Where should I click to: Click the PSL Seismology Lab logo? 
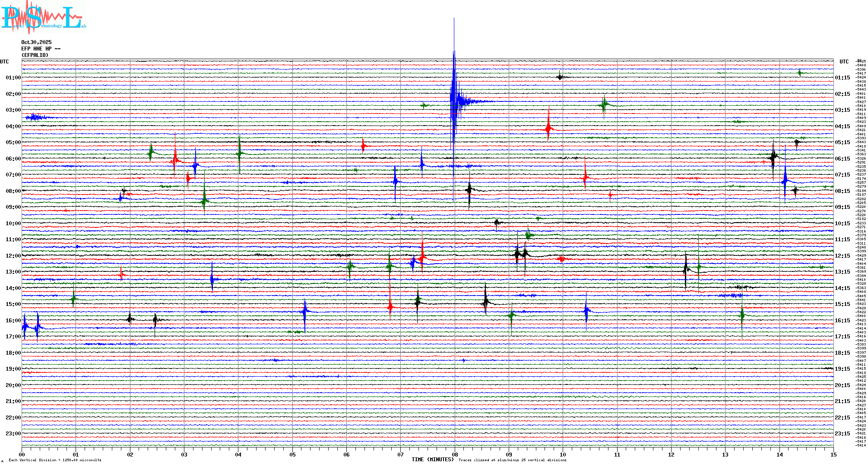point(43,17)
